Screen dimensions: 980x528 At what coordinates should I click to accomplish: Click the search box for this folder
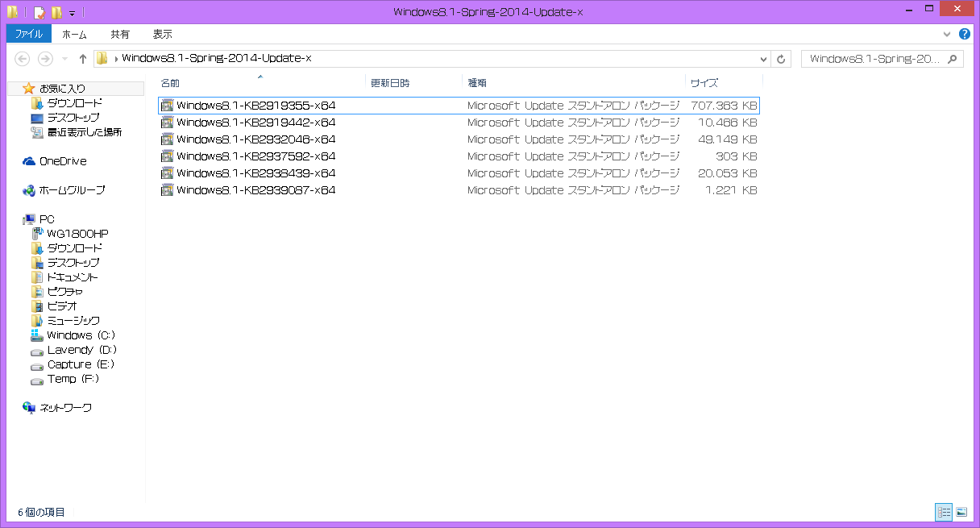(x=882, y=59)
